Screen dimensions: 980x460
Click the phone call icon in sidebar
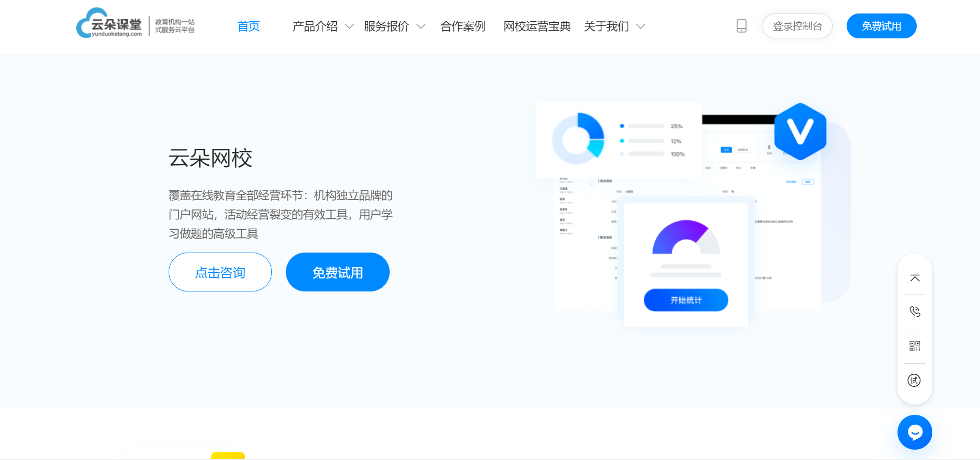pos(915,312)
